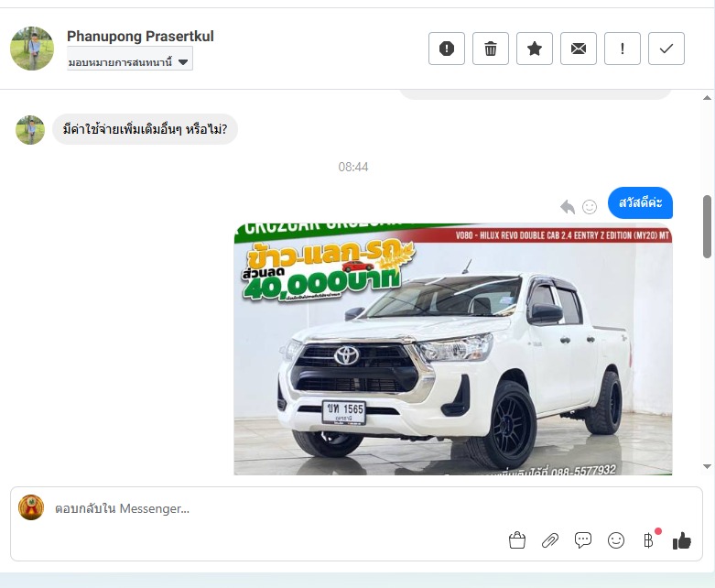Click sender avatar beside the customer message
Image resolution: width=715 pixels, height=588 pixels.
[x=30, y=130]
